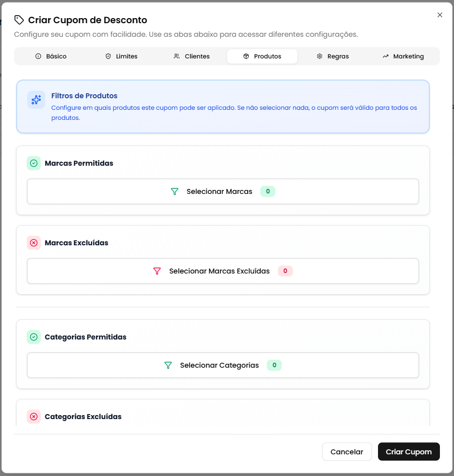454x476 pixels.
Task: Click the red filter icon in Selecionar Marcas Excluídas
Action: (x=158, y=271)
